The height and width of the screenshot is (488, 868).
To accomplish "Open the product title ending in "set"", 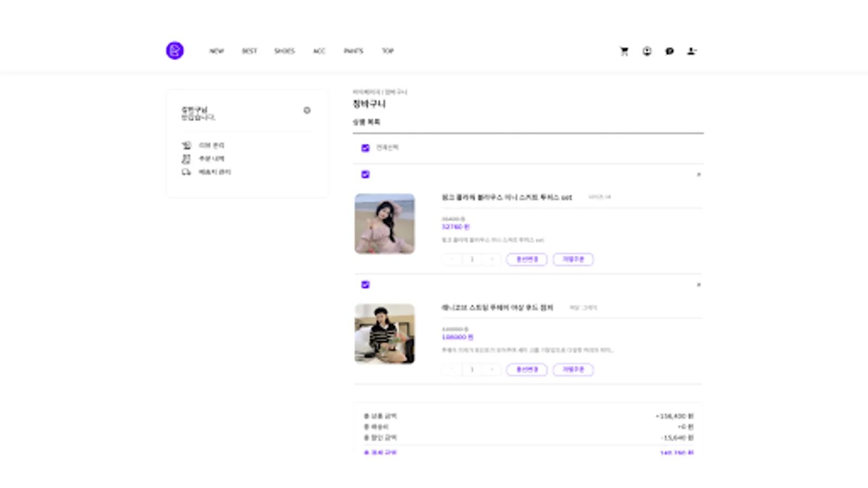I will tap(507, 197).
